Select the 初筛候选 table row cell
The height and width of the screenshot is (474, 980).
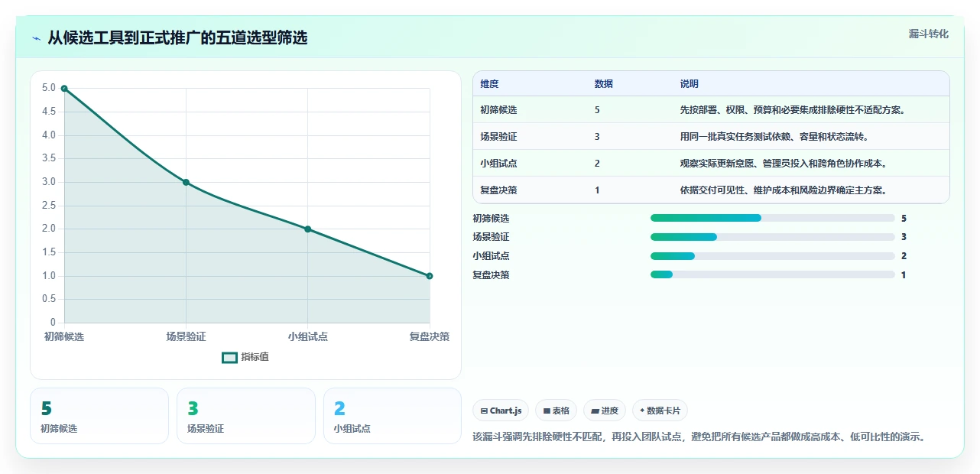tap(498, 110)
